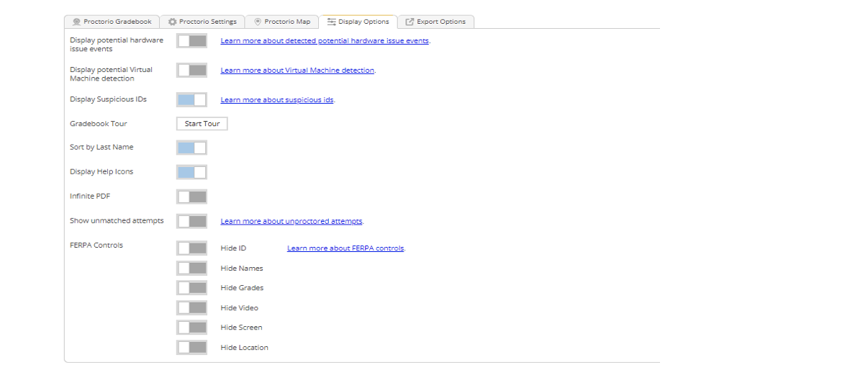Image resolution: width=868 pixels, height=383 pixels.
Task: Click the Display Suspicious IDs label
Action: (x=108, y=99)
